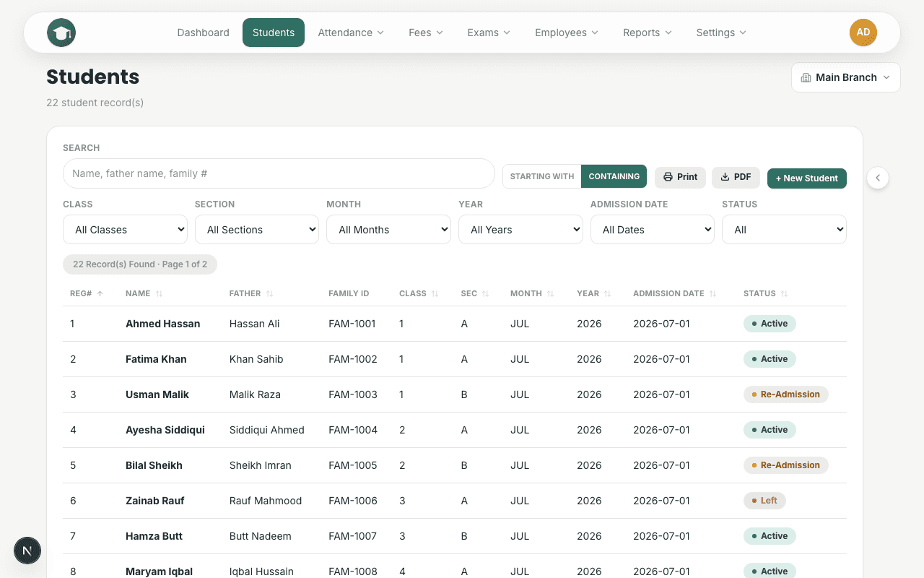Image resolution: width=924 pixels, height=578 pixels.
Task: Open the All Months dropdown
Action: [x=388, y=230]
